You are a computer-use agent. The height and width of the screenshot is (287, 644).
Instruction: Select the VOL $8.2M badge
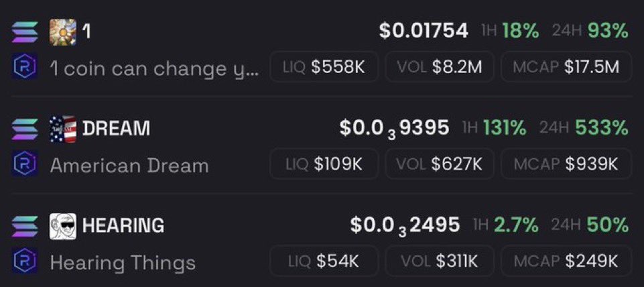tap(440, 67)
